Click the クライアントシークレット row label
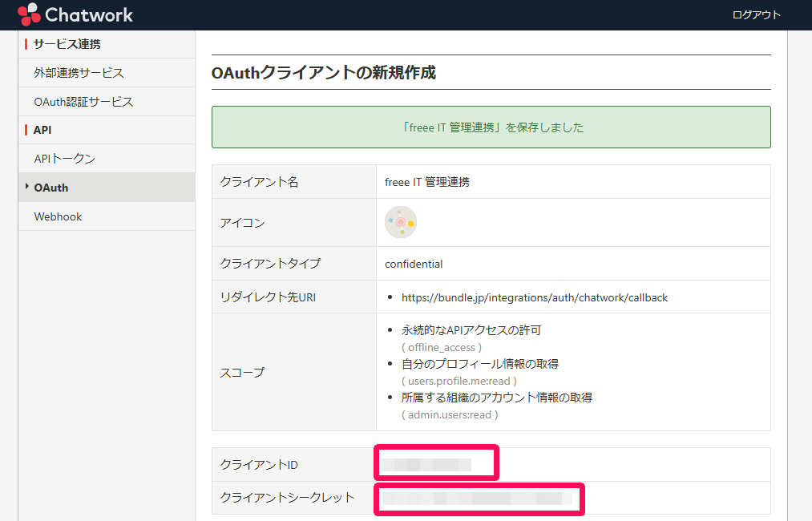812x521 pixels. (x=288, y=498)
